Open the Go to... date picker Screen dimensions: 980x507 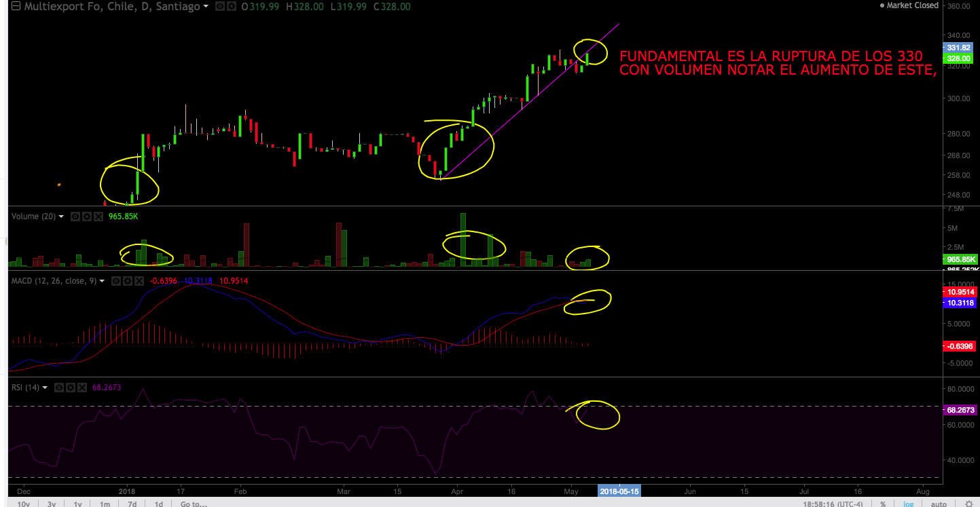[x=194, y=504]
